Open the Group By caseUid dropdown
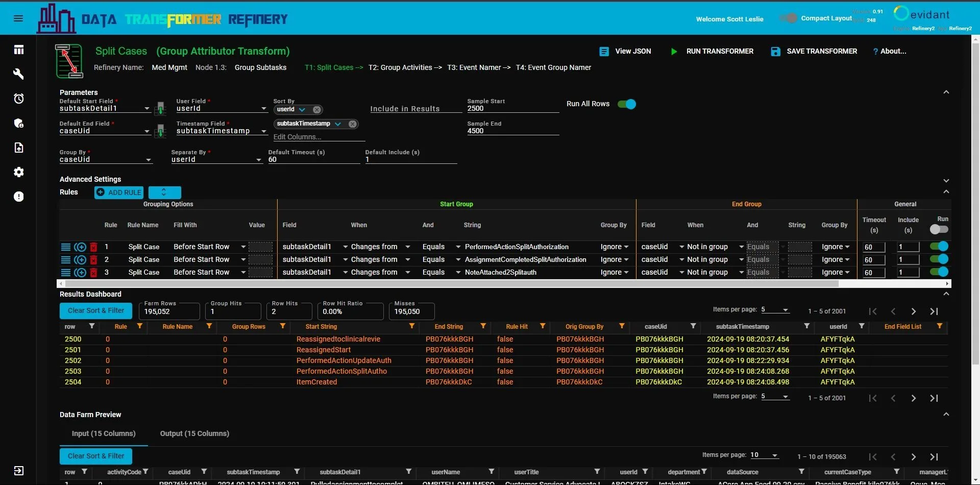The height and width of the screenshot is (485, 980). point(106,160)
